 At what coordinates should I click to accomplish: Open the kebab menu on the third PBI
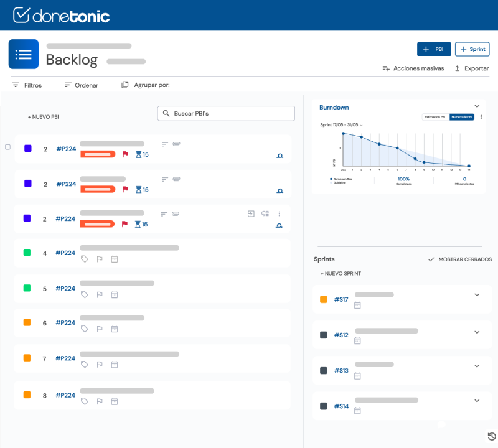pyautogui.click(x=280, y=213)
